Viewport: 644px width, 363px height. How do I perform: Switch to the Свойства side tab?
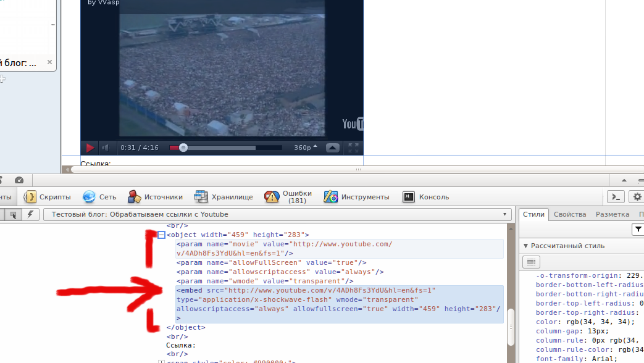click(570, 214)
